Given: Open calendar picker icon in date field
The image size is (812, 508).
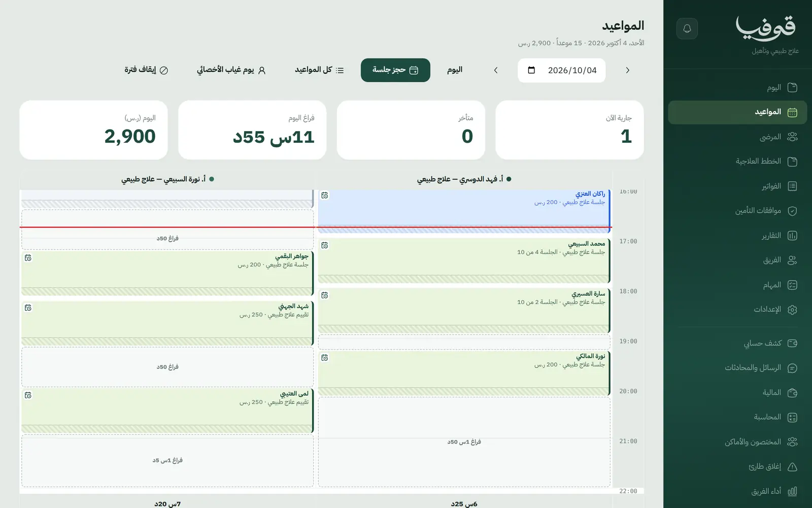Looking at the screenshot, I should (531, 70).
